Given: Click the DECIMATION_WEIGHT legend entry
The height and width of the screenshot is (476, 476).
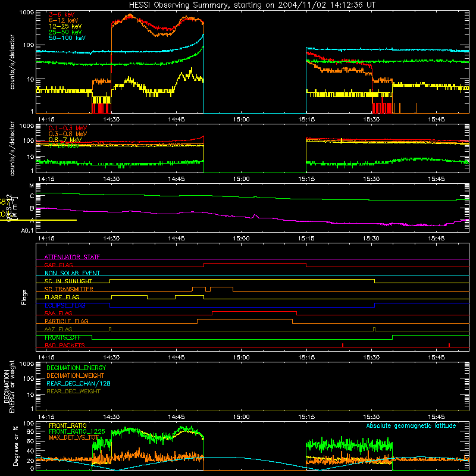Looking at the screenshot, I should 76,375.
